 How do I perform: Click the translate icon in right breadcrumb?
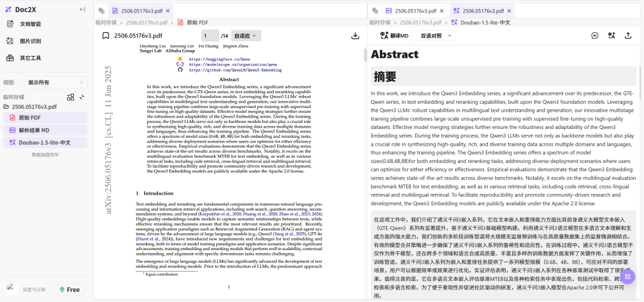point(454,23)
